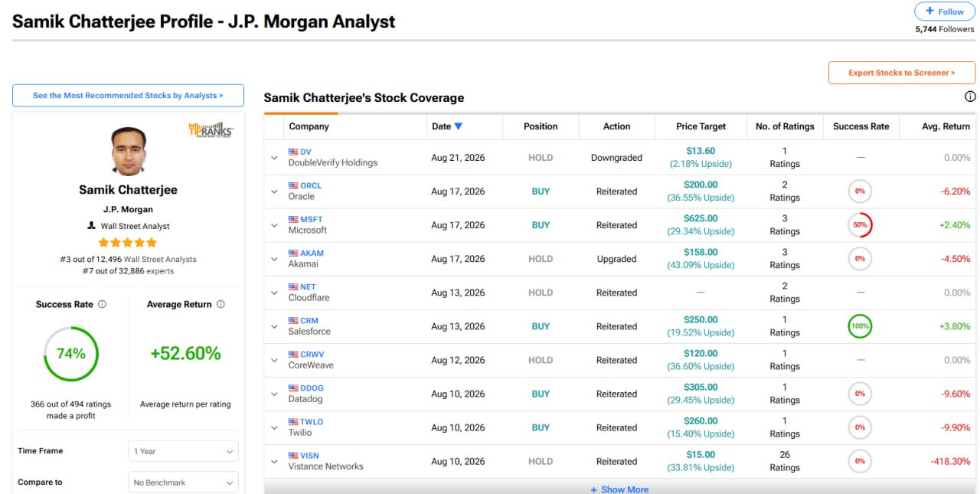Expand the Datadog row chevron

[x=274, y=394]
